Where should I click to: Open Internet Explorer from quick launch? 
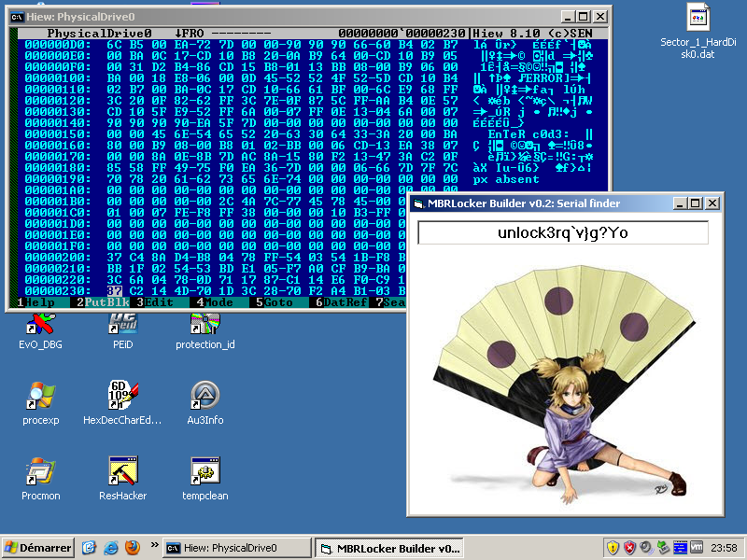click(111, 548)
